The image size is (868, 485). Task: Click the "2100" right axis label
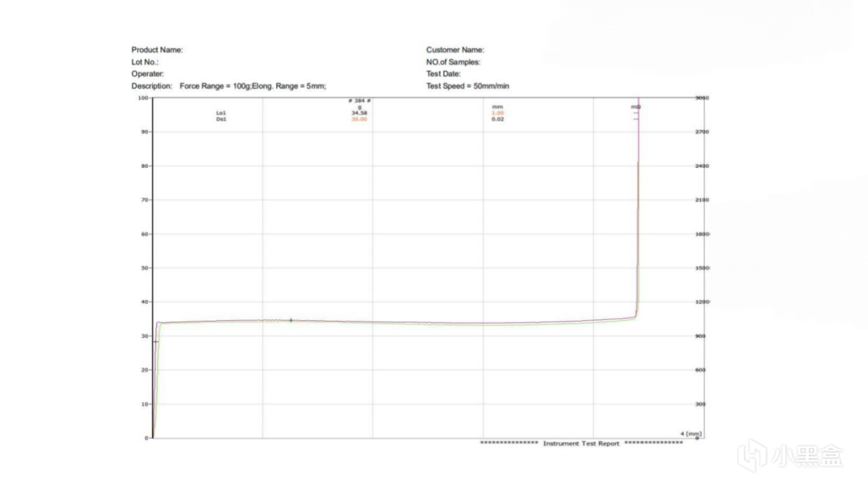703,200
